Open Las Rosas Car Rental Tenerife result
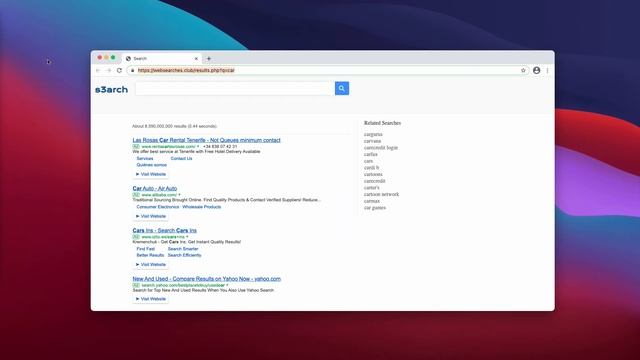The width and height of the screenshot is (640, 360). point(206,140)
